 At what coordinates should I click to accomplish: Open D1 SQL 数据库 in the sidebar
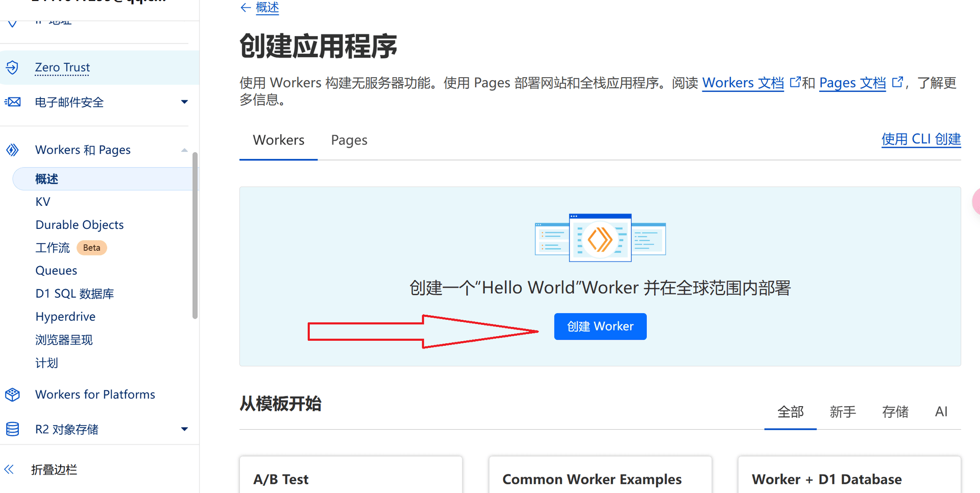(75, 294)
